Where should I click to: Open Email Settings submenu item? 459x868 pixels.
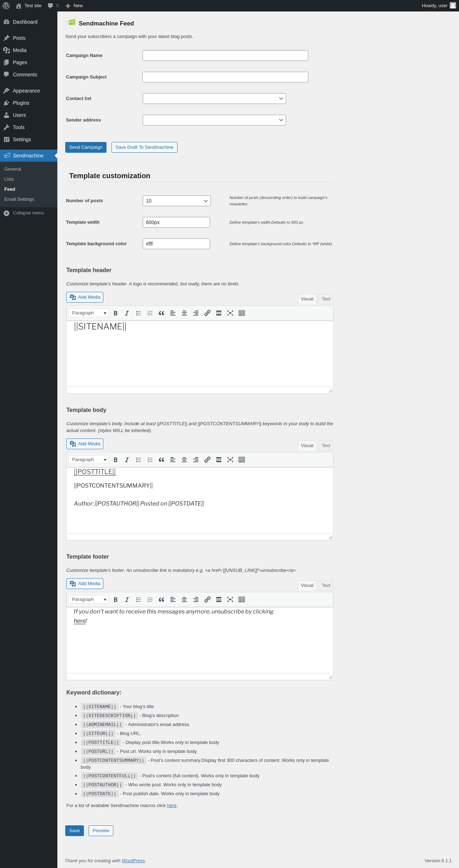(x=19, y=199)
